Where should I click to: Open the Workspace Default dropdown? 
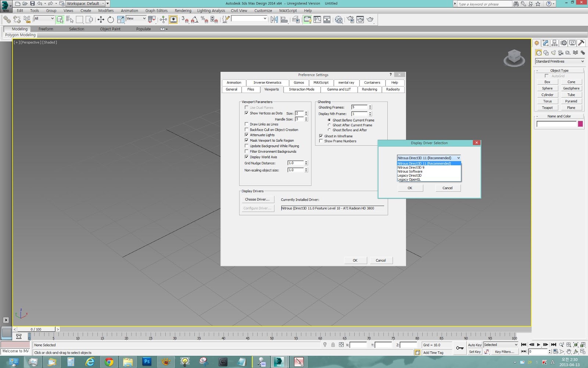(x=86, y=3)
